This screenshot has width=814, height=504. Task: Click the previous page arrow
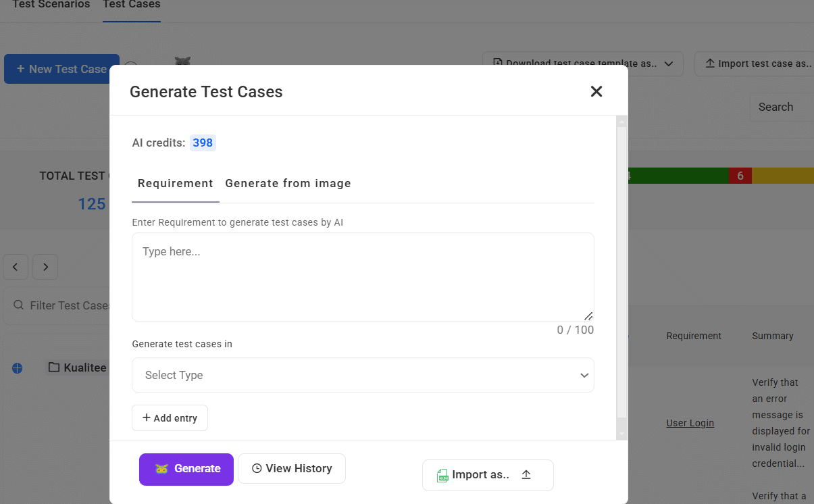[x=16, y=267]
